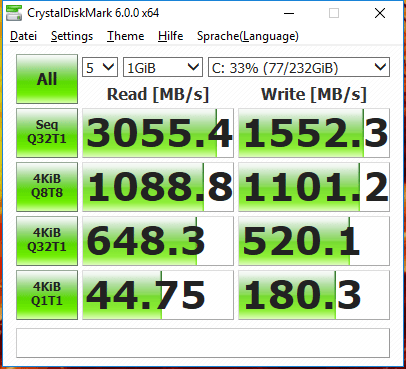The height and width of the screenshot is (369, 406).
Task: Open the Hilfe menu
Action: point(170,36)
